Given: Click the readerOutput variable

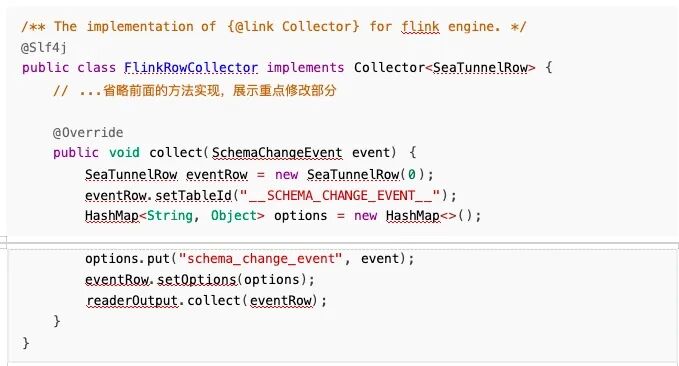Looking at the screenshot, I should point(132,300).
